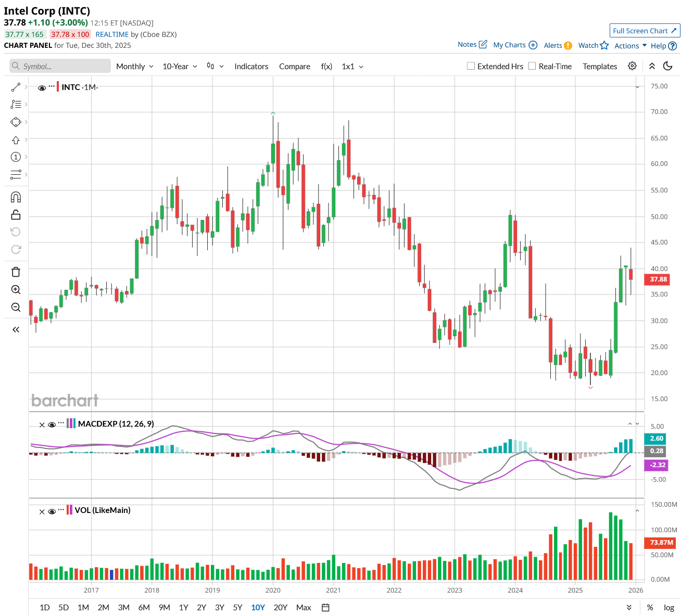Select the Max time range

pos(304,608)
